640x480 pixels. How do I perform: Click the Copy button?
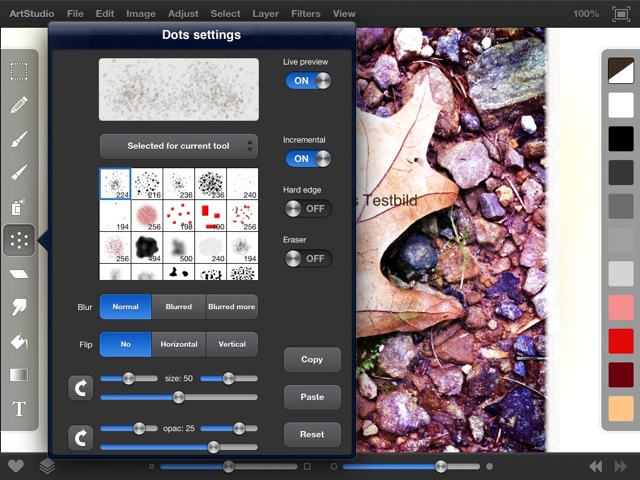(312, 359)
